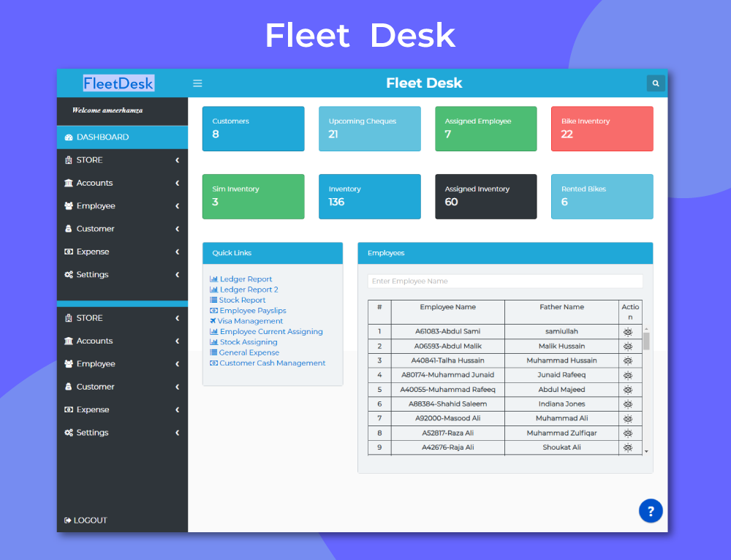This screenshot has height=560, width=731.
Task: Open the Customer Cash Management link
Action: point(272,363)
